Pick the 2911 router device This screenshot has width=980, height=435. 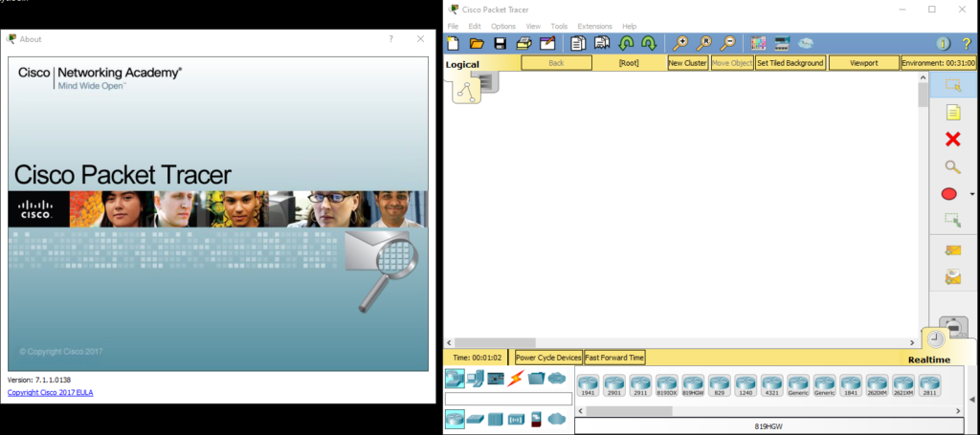point(639,384)
